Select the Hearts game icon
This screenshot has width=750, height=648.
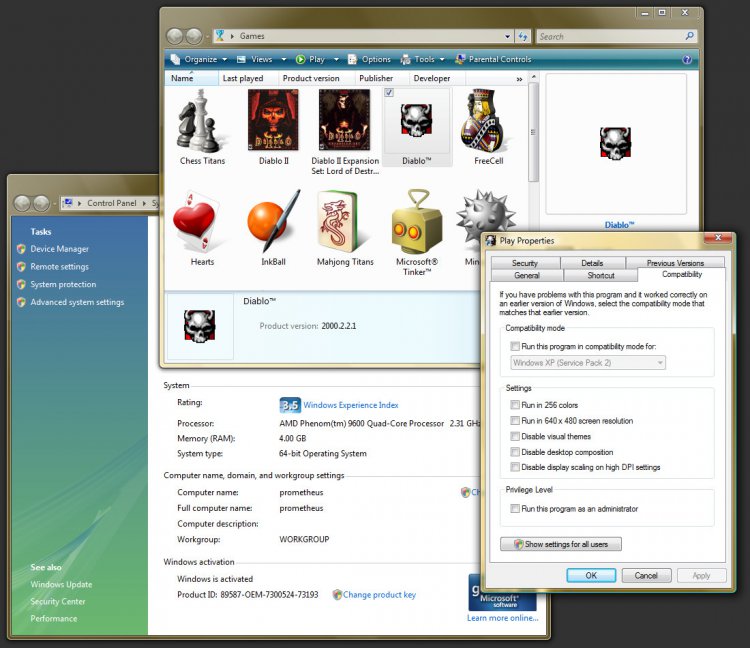pyautogui.click(x=196, y=221)
